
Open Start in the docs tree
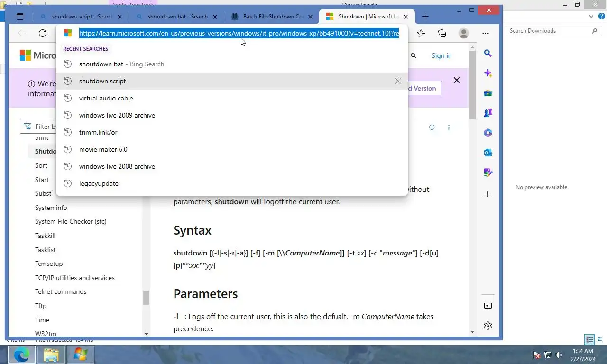pos(42,180)
